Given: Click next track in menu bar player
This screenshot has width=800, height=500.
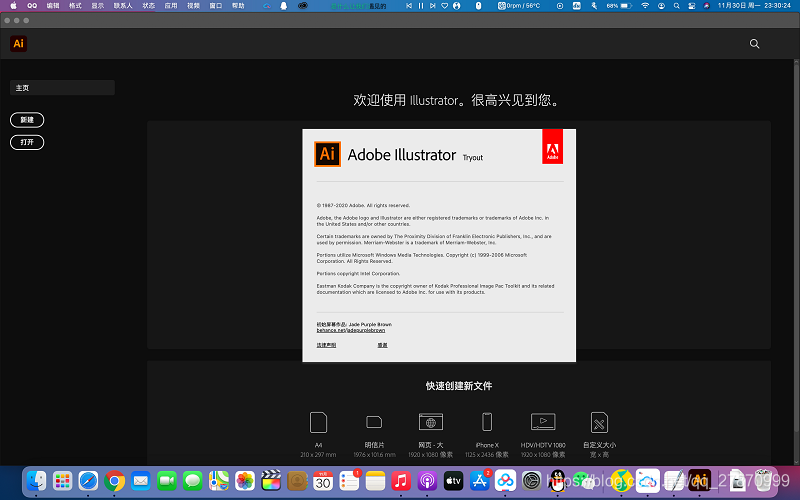Looking at the screenshot, I should tap(433, 6).
